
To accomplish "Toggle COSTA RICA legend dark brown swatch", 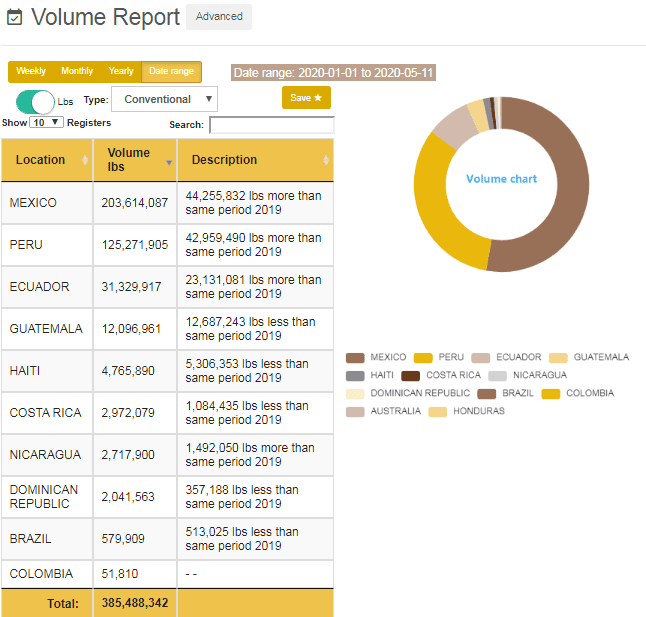I will [411, 376].
